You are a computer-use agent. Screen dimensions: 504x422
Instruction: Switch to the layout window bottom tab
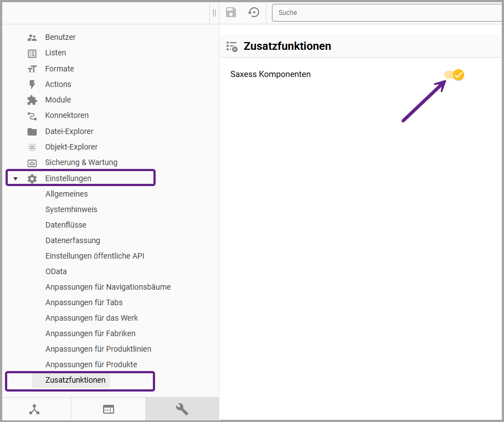coord(109,409)
